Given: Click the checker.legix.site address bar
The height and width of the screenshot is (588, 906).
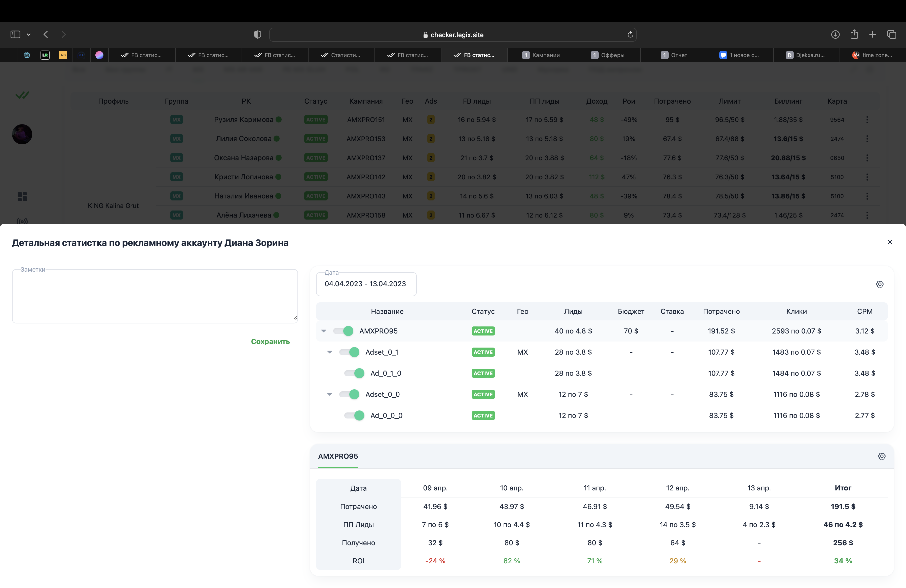Looking at the screenshot, I should 453,35.
